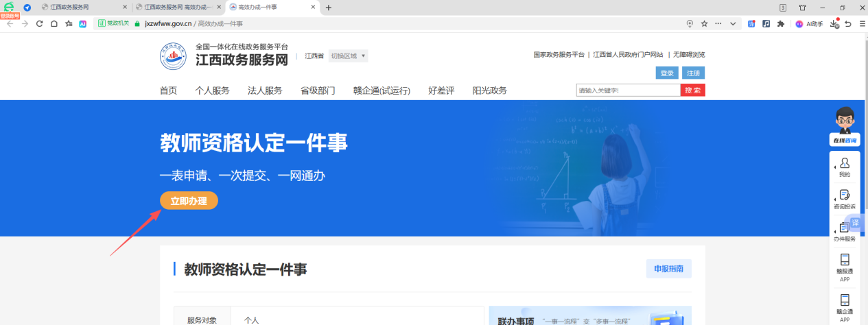Expand the 切换区域 region dropdown
This screenshot has height=325, width=868.
coord(349,56)
